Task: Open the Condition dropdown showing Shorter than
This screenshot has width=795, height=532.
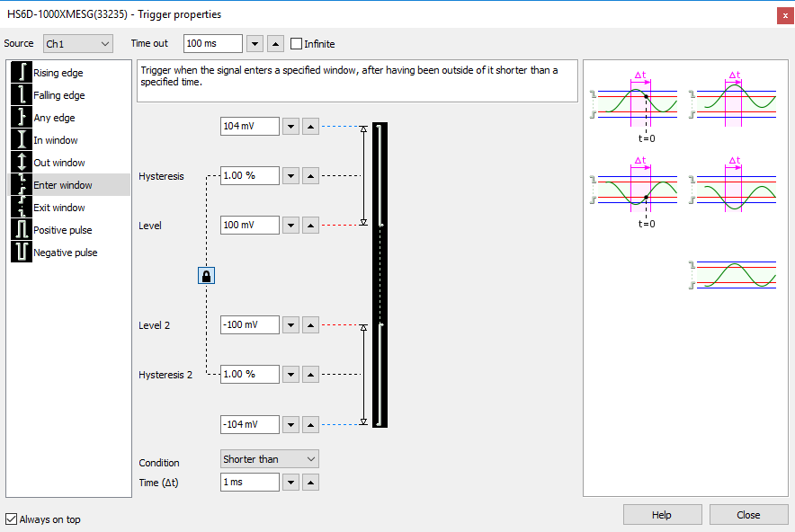Action: pyautogui.click(x=269, y=459)
